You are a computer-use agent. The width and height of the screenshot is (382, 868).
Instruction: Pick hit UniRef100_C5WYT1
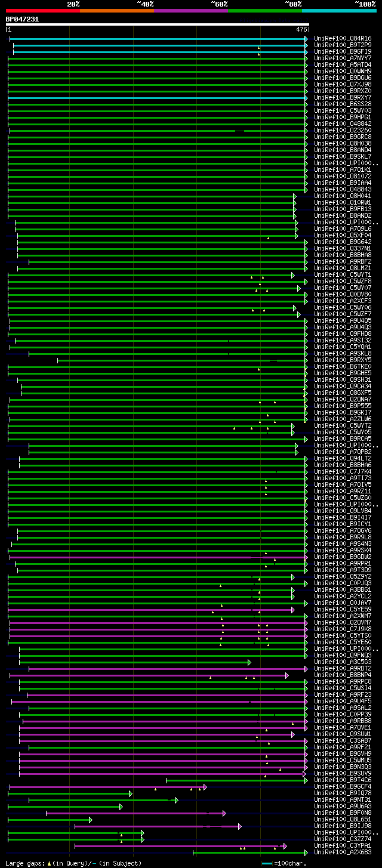tap(343, 274)
